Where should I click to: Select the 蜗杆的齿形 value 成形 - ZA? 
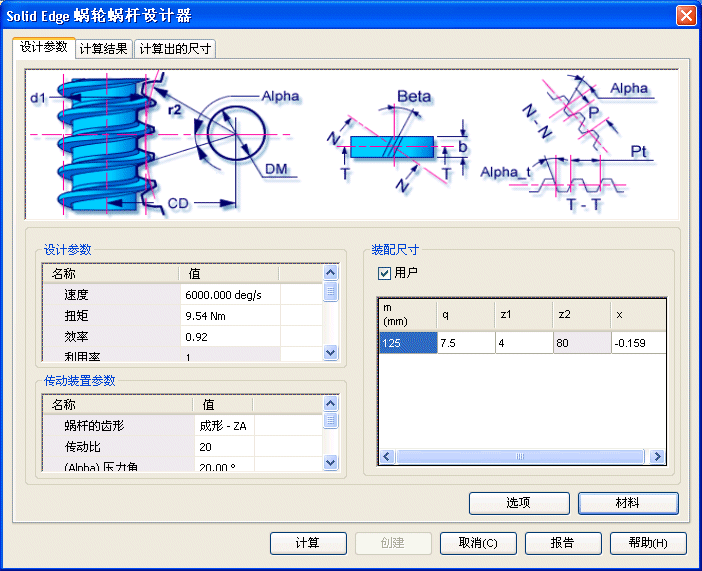(x=230, y=426)
